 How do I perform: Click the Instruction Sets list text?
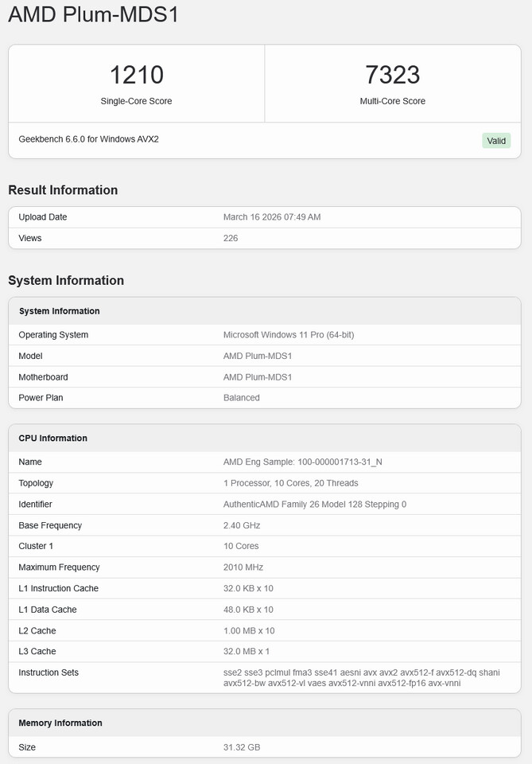(361, 678)
